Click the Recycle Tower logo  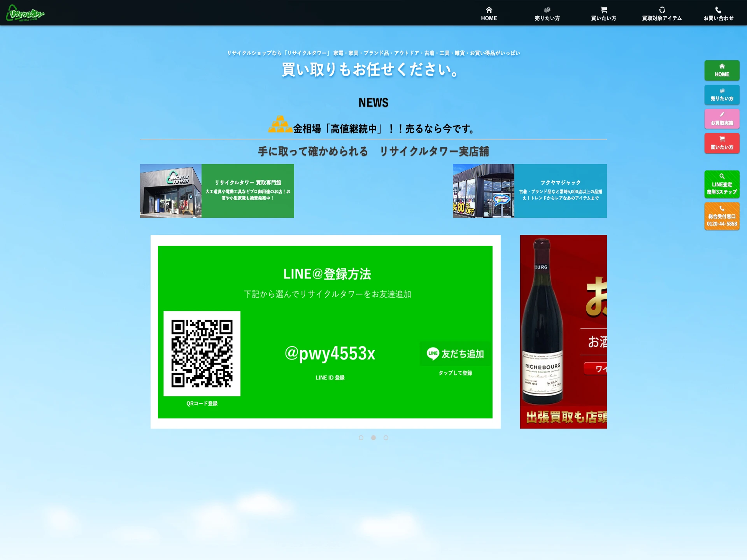(25, 13)
